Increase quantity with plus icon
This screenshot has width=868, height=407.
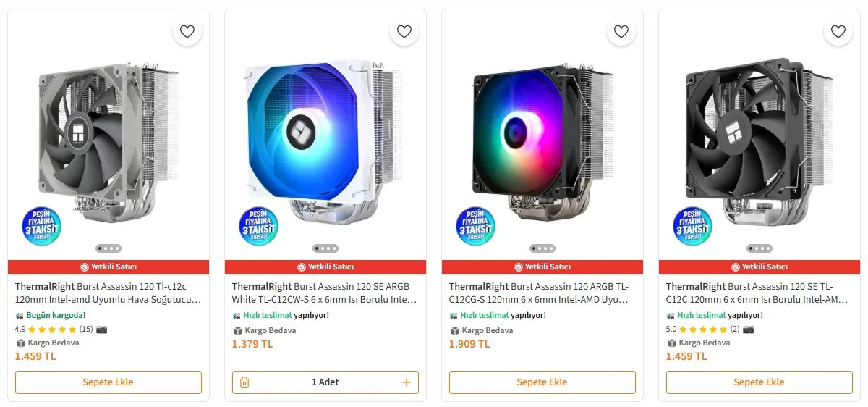(407, 382)
